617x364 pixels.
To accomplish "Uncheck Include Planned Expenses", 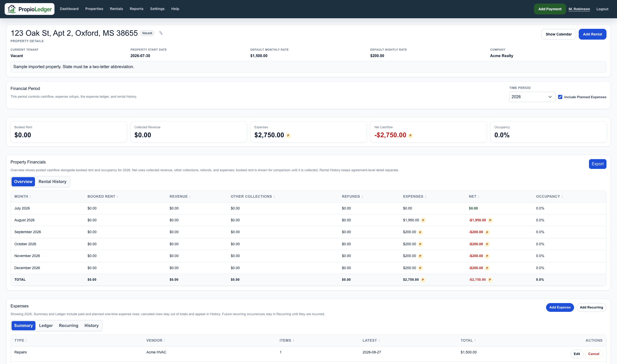I will [560, 97].
